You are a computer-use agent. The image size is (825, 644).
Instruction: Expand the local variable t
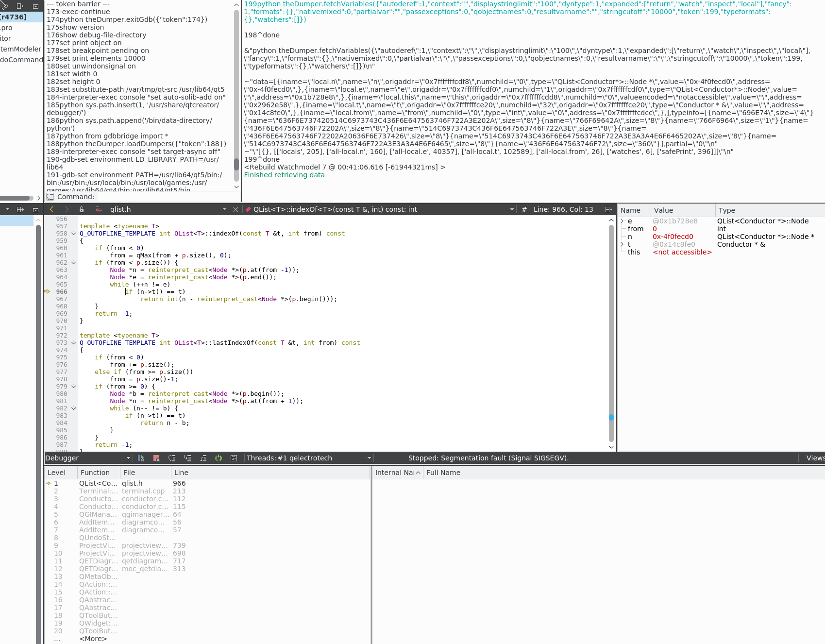point(622,244)
